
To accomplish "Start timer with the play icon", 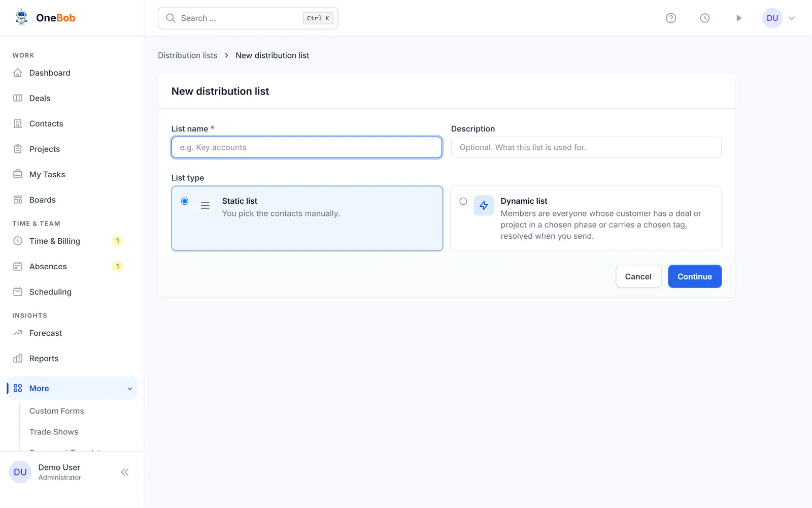I will coord(739,18).
